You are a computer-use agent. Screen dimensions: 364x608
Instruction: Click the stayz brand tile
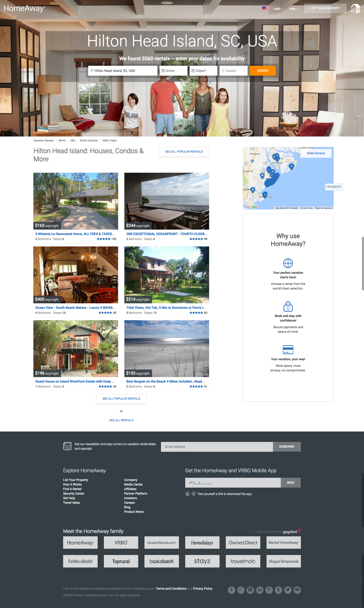[202, 561]
